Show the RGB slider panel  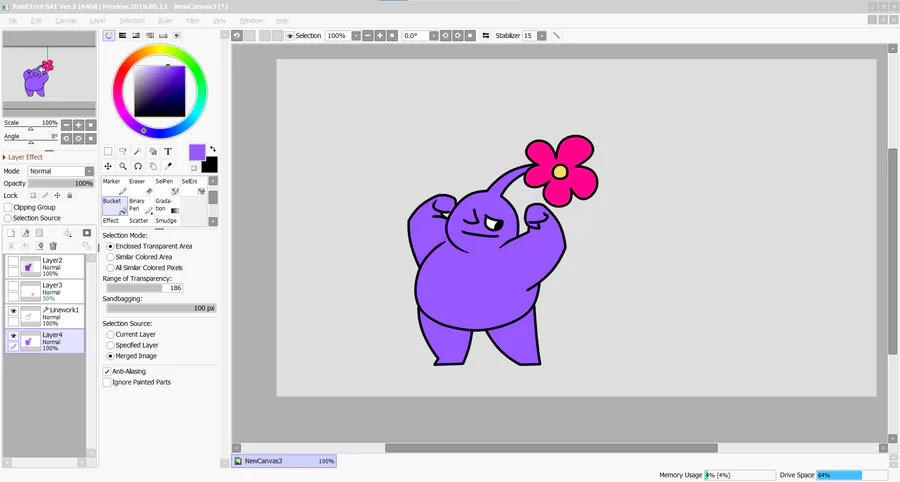(122, 36)
